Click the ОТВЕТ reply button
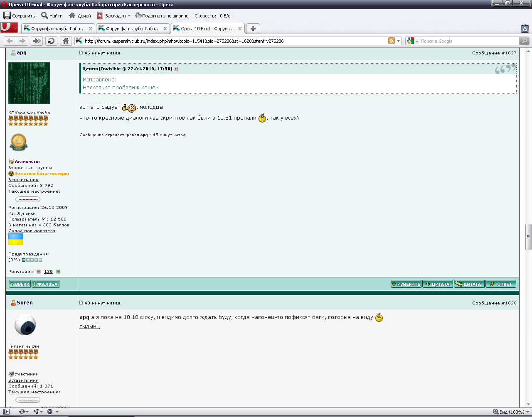Image resolution: width=532 pixels, height=417 pixels. [501, 284]
